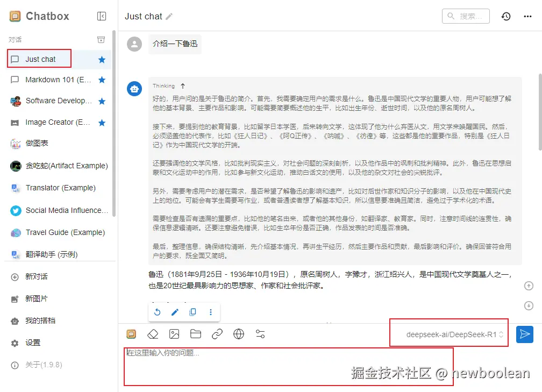The width and height of the screenshot is (542, 392).
Task: Regenerate the reply with the refresh icon
Action: 157,312
